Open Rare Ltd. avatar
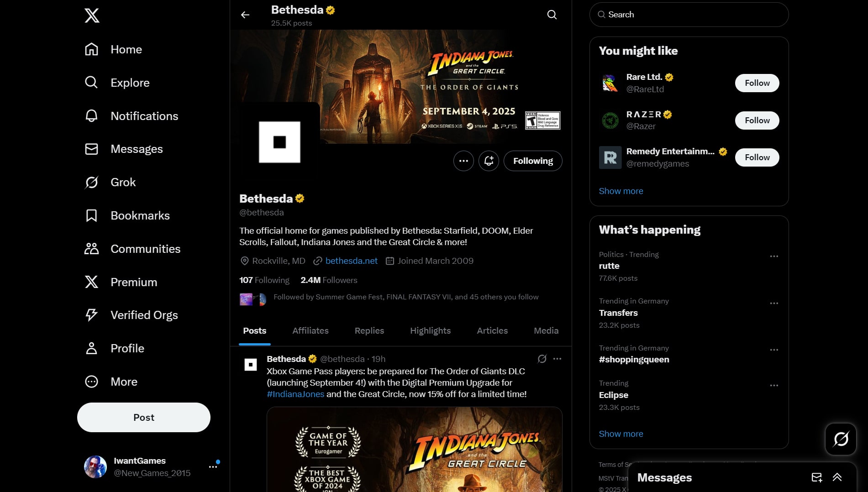868x492 pixels. click(x=610, y=83)
